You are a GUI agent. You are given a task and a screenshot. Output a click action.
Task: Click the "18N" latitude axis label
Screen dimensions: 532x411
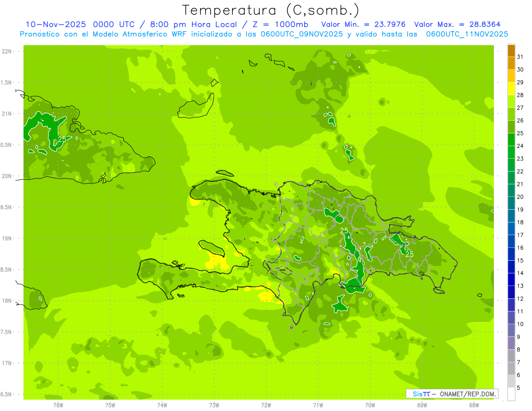tap(7, 301)
